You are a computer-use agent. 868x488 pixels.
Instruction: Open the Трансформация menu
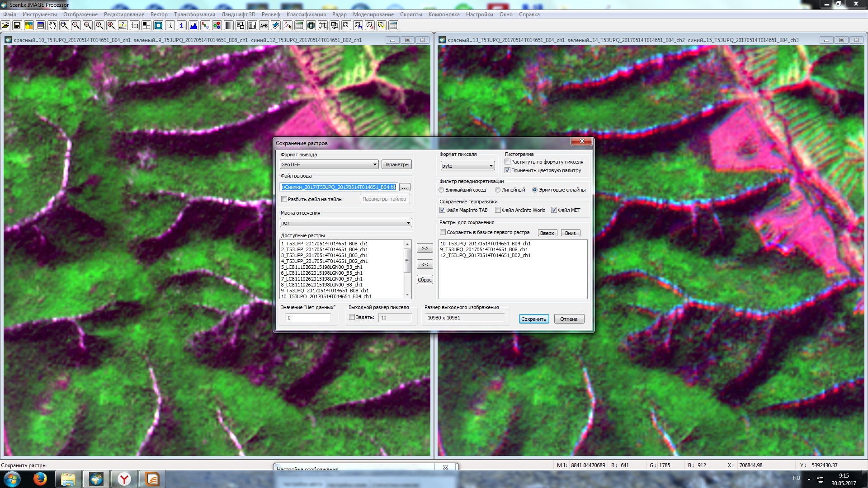(x=194, y=14)
